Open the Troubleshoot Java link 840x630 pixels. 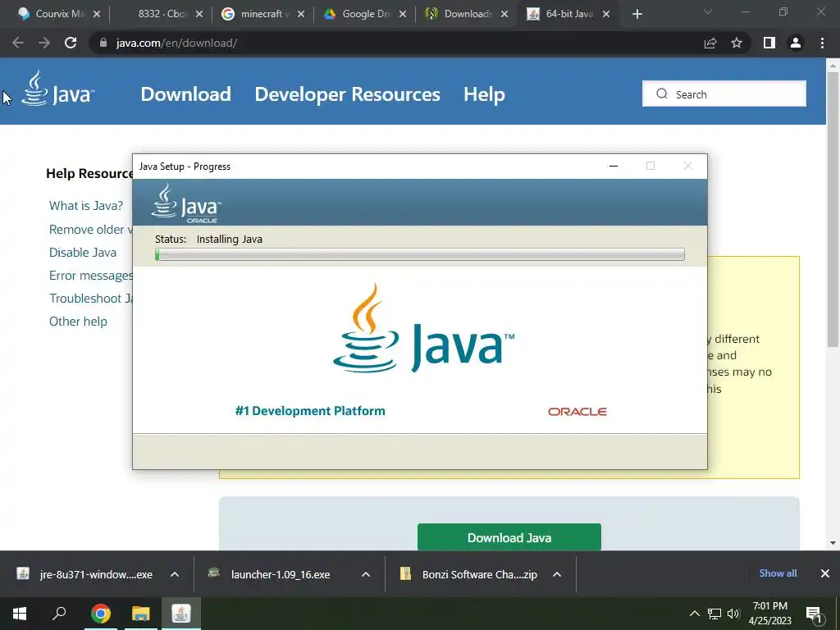coord(90,299)
